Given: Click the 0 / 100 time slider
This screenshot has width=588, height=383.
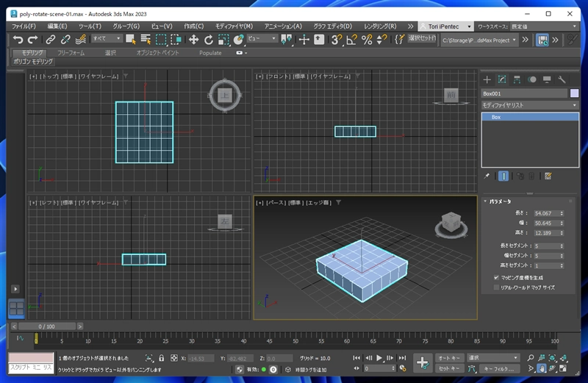Looking at the screenshot, I should 46,326.
